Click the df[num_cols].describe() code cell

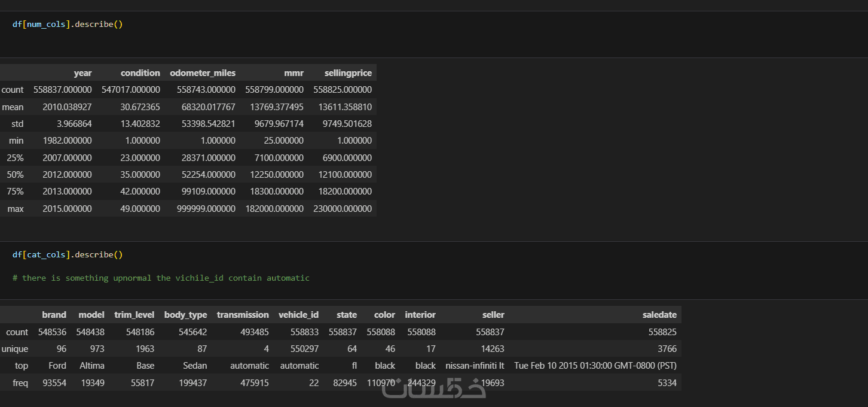click(x=434, y=34)
